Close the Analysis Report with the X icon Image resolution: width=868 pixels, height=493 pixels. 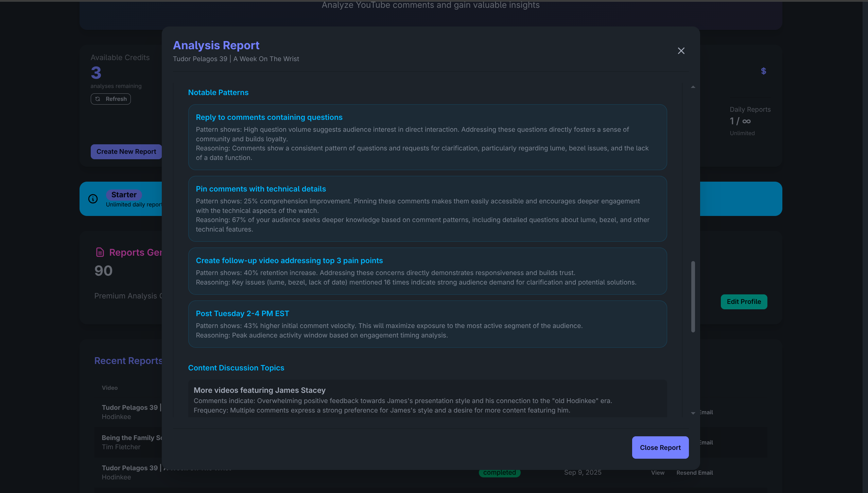click(681, 51)
